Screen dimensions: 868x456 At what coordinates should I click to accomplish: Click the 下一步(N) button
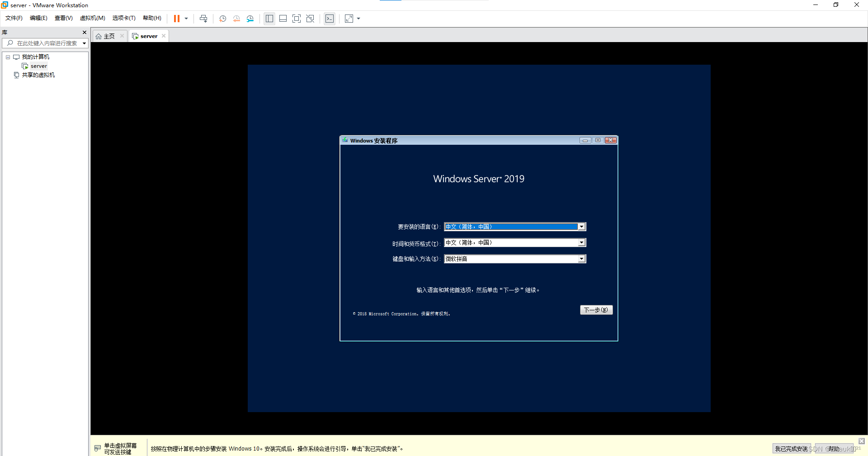(x=596, y=310)
